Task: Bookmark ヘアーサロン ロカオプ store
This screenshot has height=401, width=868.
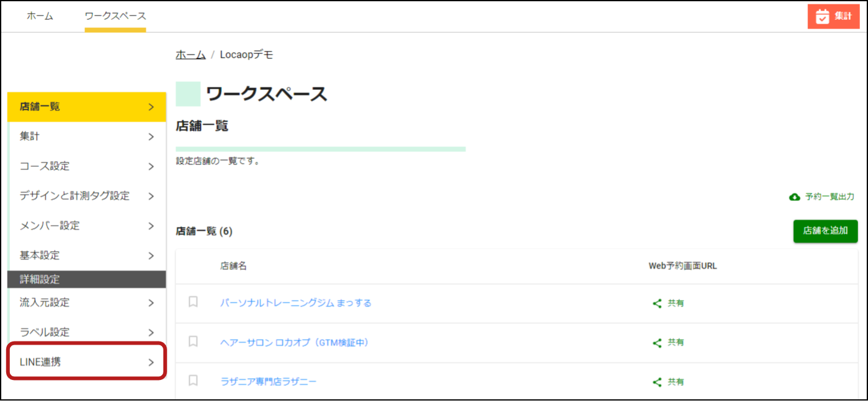Action: [x=193, y=342]
